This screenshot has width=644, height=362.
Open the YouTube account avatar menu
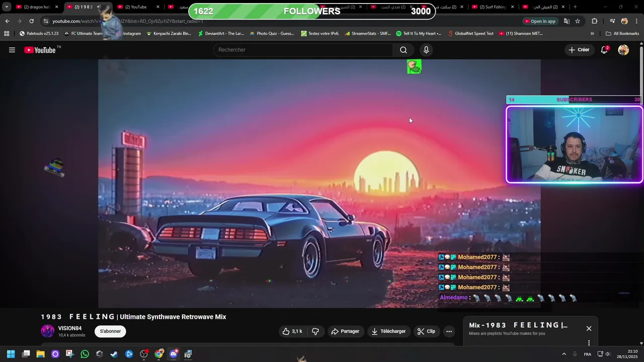tap(623, 50)
